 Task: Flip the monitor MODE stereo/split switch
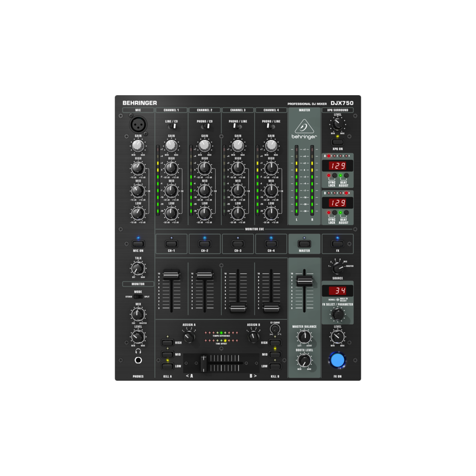pyautogui.click(x=138, y=297)
